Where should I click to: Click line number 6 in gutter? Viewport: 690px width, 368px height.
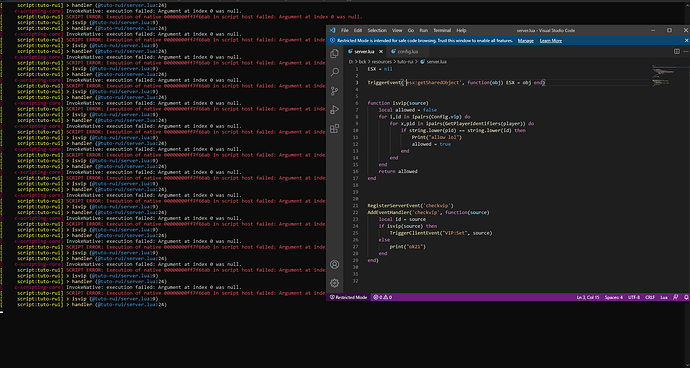356,103
